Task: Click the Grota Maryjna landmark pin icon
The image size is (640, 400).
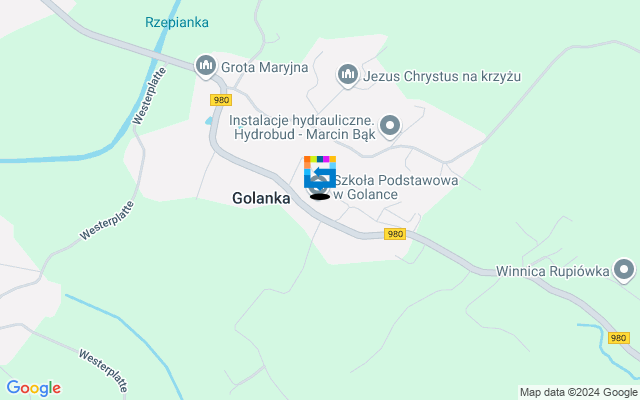Action: (x=206, y=67)
